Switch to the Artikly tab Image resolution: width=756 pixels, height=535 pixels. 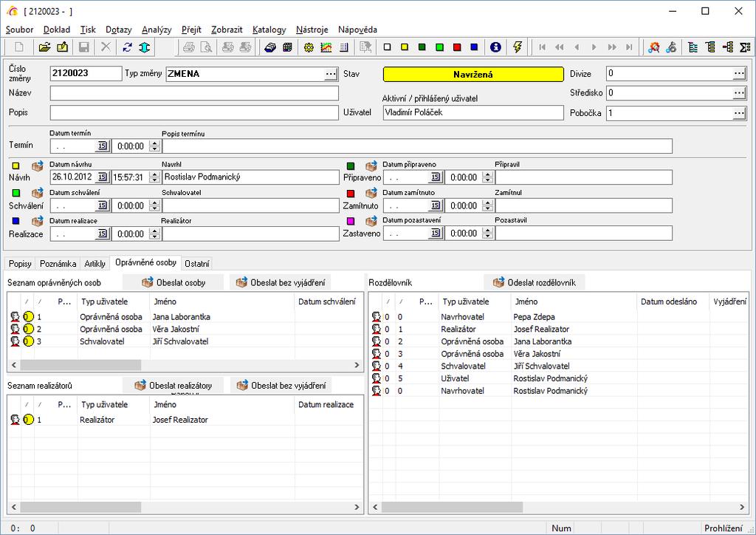[95, 263]
